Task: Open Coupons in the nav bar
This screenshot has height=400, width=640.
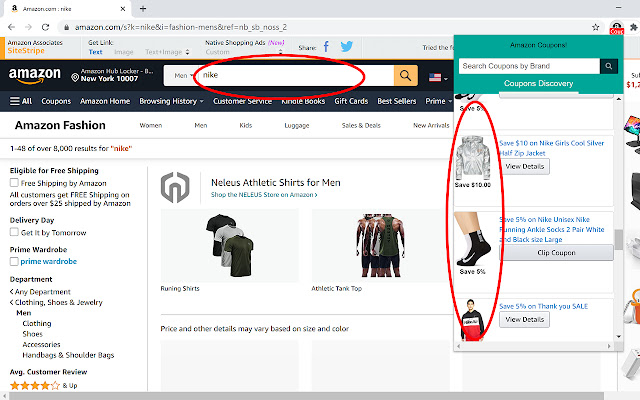Action: tap(56, 101)
